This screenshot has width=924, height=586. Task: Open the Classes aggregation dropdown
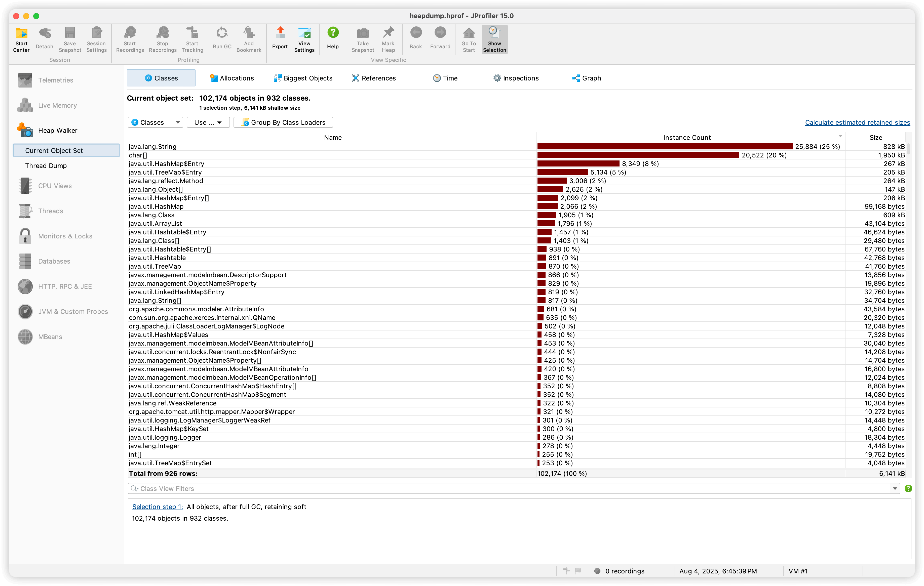click(x=156, y=122)
